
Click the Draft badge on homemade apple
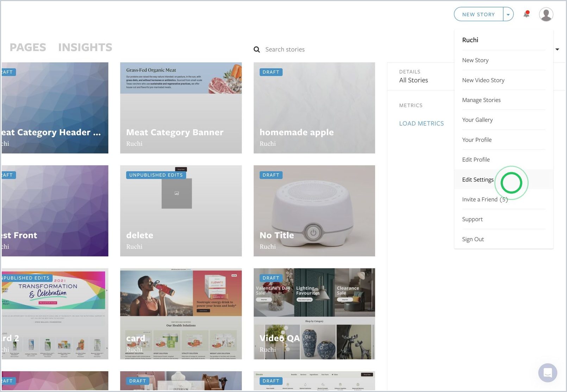point(271,72)
